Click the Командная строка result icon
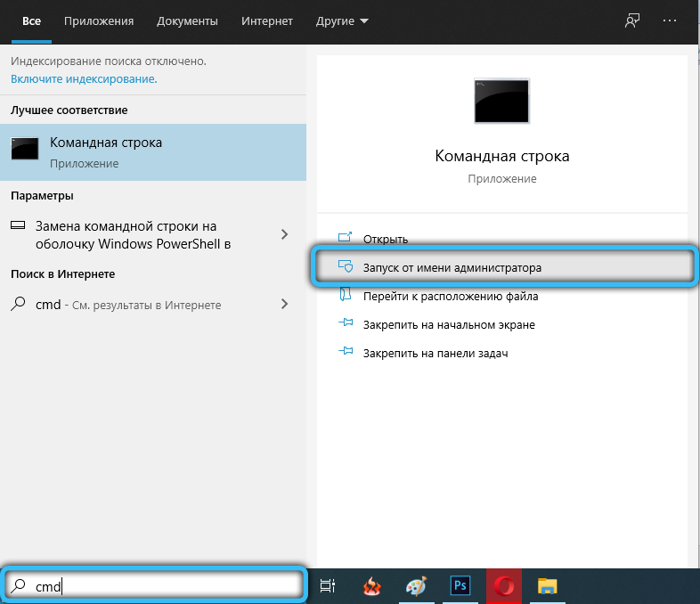The width and height of the screenshot is (700, 604). 25,149
